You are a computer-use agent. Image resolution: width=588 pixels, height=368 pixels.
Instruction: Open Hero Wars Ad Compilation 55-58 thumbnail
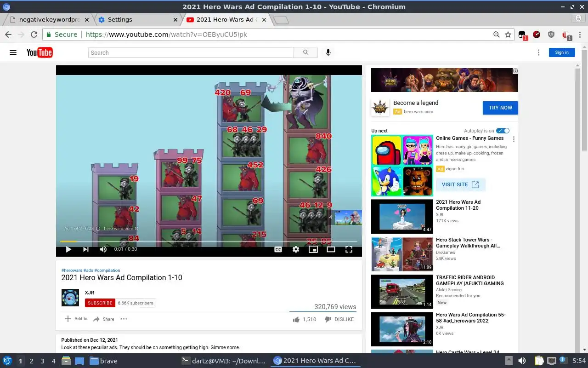tap(402, 329)
